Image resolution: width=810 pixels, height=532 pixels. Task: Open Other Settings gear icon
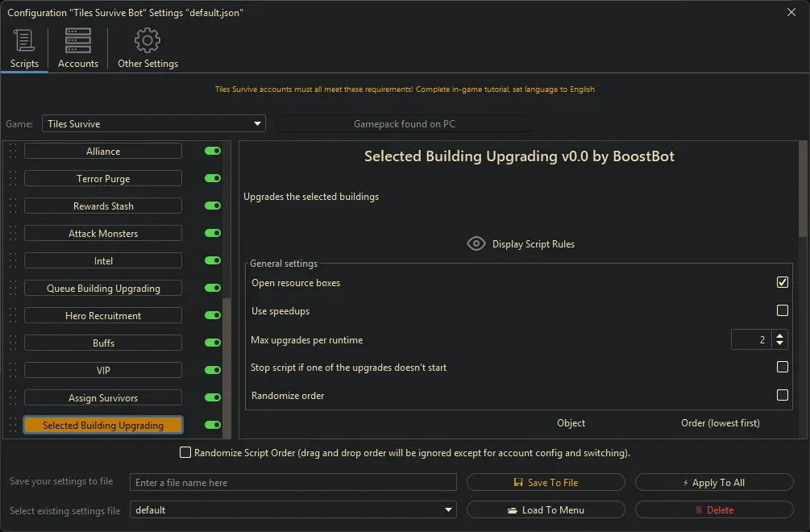[147, 41]
